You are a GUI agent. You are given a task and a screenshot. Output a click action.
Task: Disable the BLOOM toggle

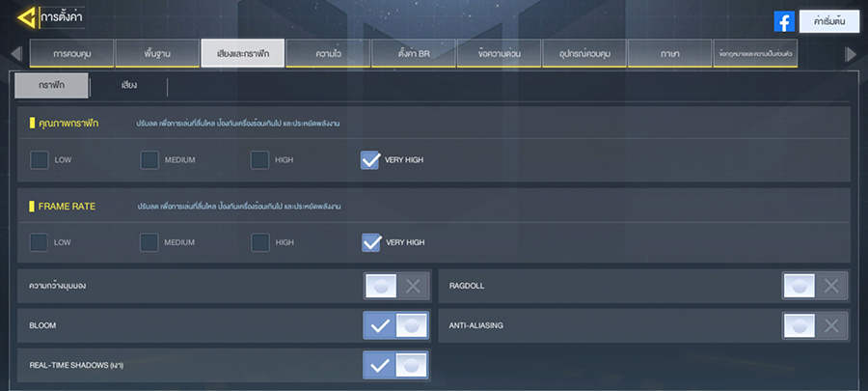(x=396, y=325)
